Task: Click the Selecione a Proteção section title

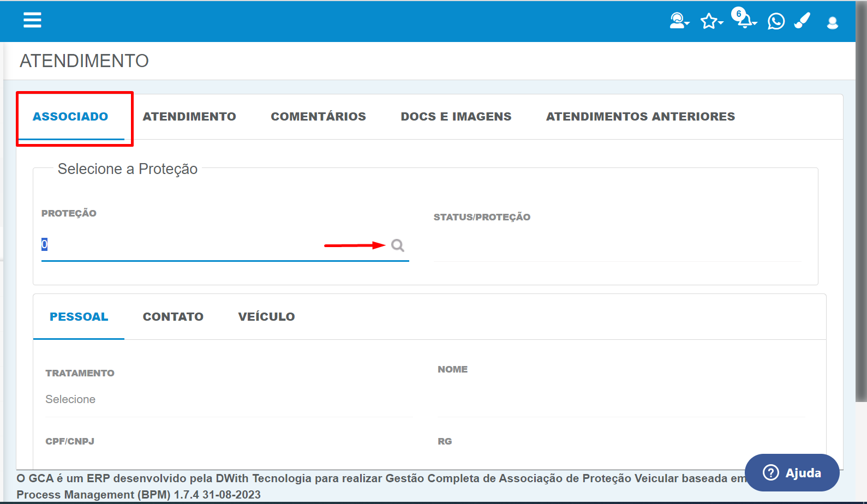Action: pos(128,169)
